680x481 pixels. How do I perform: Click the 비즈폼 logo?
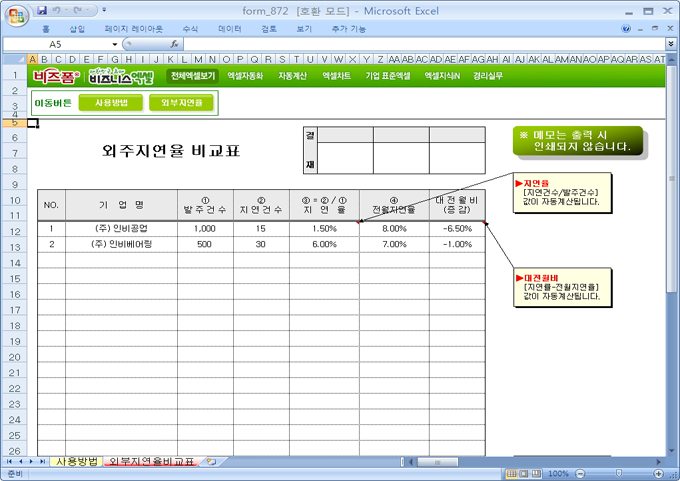pos(56,77)
